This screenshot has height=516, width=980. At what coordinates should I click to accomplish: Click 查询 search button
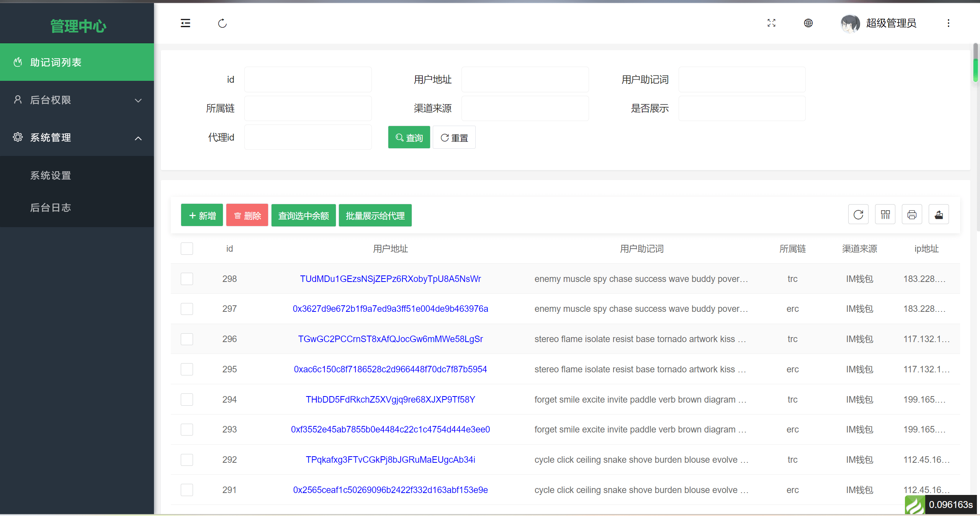coord(409,138)
